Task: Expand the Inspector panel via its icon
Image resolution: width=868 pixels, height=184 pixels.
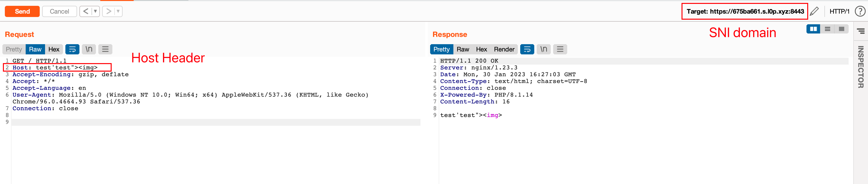Action: (861, 31)
